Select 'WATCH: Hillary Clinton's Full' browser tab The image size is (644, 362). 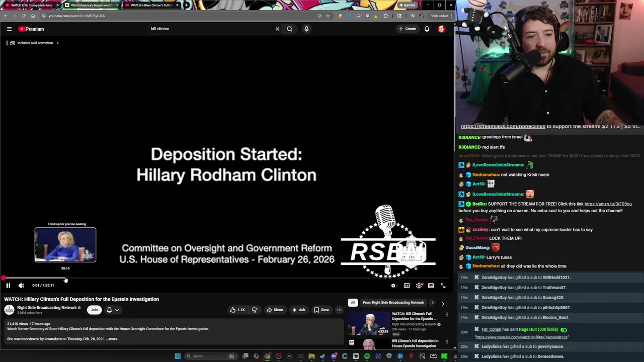(x=151, y=5)
